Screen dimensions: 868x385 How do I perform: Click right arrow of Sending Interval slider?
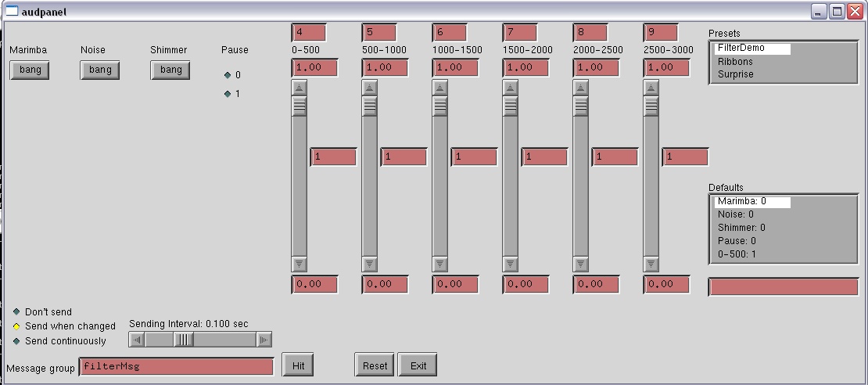(264, 340)
